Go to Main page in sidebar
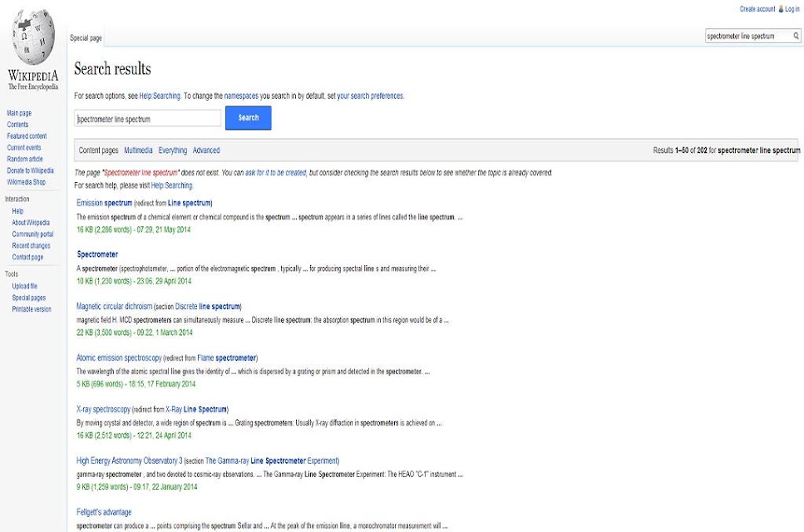The height and width of the screenshot is (532, 804). [x=19, y=113]
